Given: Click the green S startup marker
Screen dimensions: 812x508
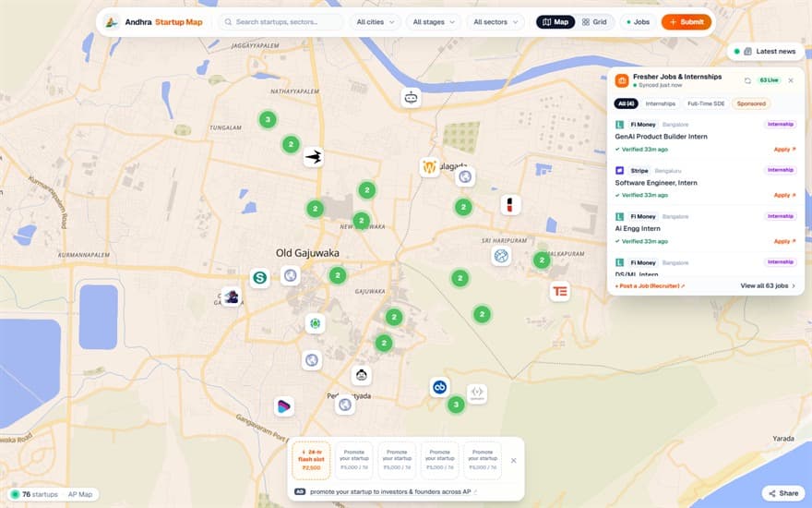Looking at the screenshot, I should tap(259, 278).
